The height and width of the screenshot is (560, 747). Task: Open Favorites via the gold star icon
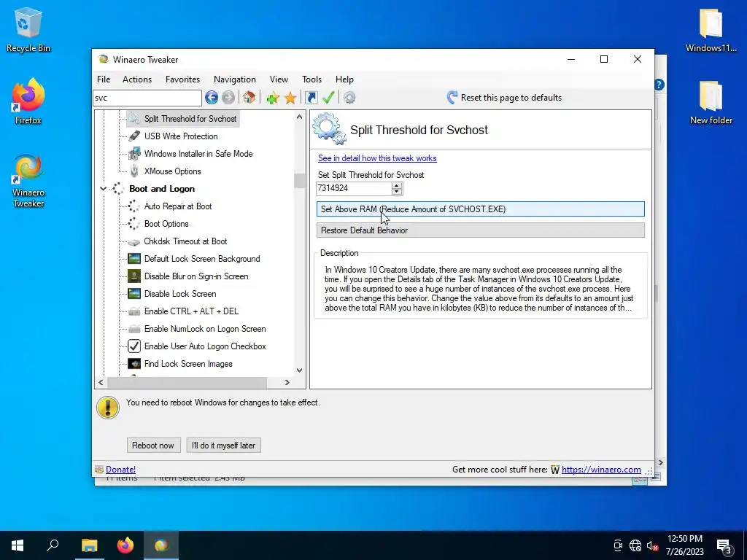pyautogui.click(x=290, y=98)
